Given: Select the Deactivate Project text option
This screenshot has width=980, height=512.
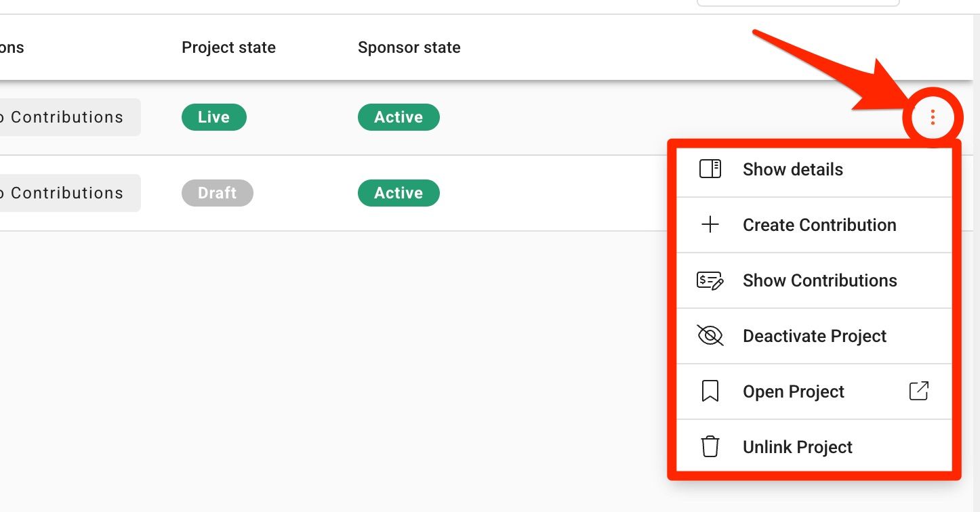Looking at the screenshot, I should pyautogui.click(x=815, y=336).
